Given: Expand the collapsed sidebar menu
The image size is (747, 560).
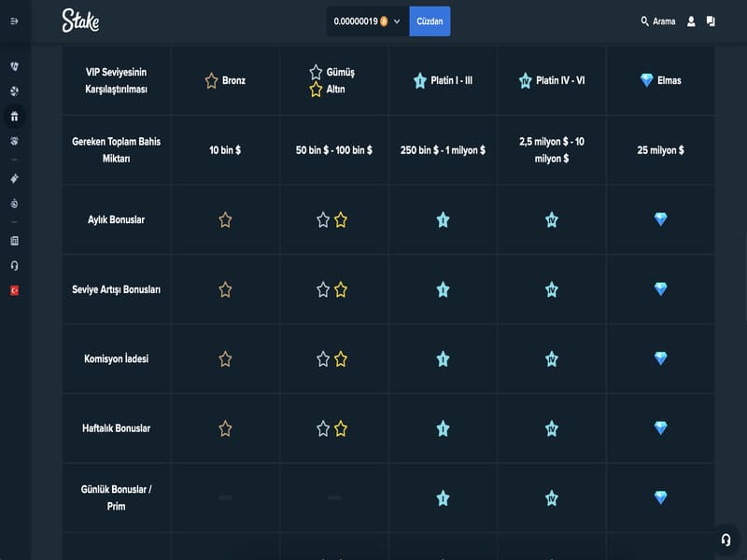Looking at the screenshot, I should 14,21.
